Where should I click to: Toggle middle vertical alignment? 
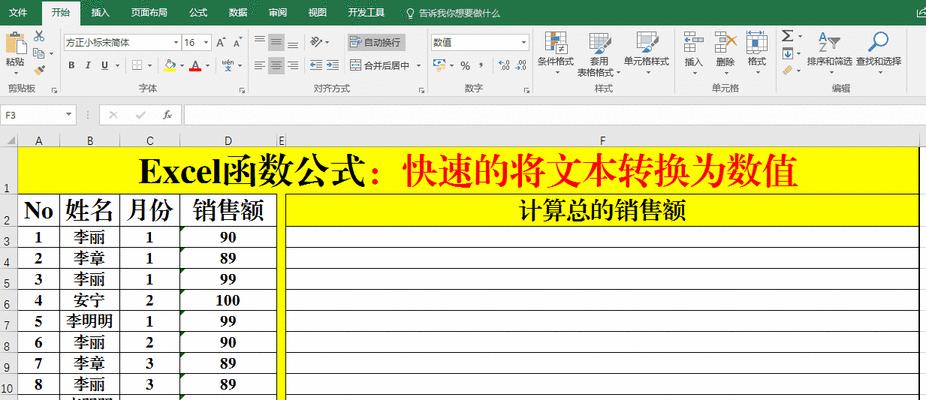(x=276, y=43)
